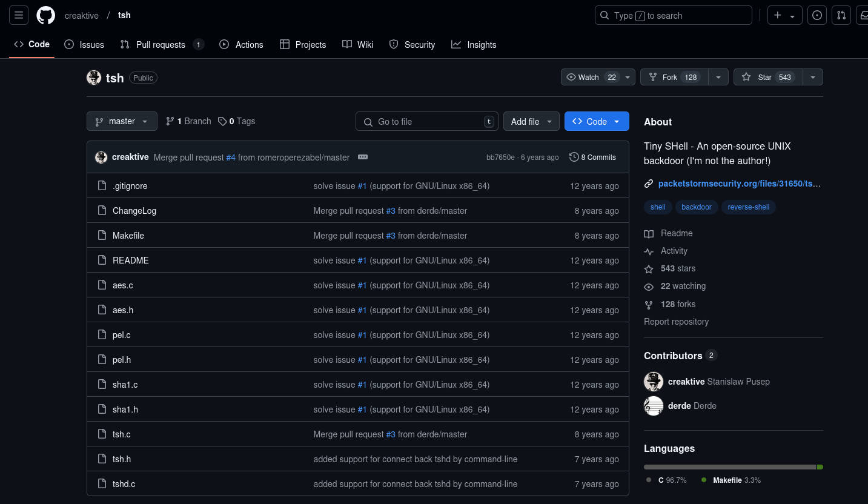Select the backdoor topic tag
The height and width of the screenshot is (504, 868).
coord(697,207)
